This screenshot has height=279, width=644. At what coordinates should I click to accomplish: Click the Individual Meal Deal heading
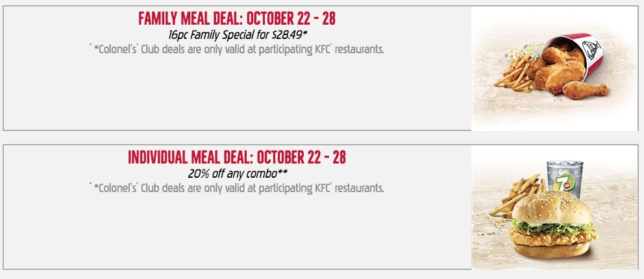coord(236,157)
